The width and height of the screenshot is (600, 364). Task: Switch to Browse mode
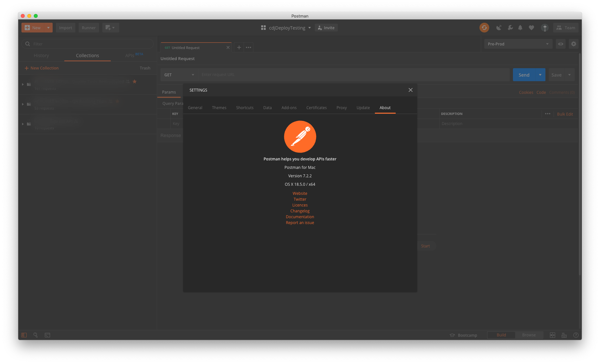click(x=529, y=335)
